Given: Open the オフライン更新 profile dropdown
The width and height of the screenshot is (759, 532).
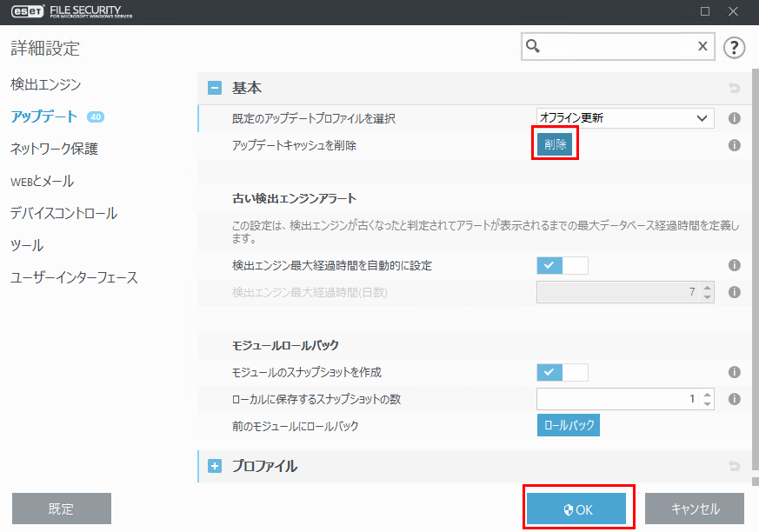Looking at the screenshot, I should pyautogui.click(x=625, y=118).
